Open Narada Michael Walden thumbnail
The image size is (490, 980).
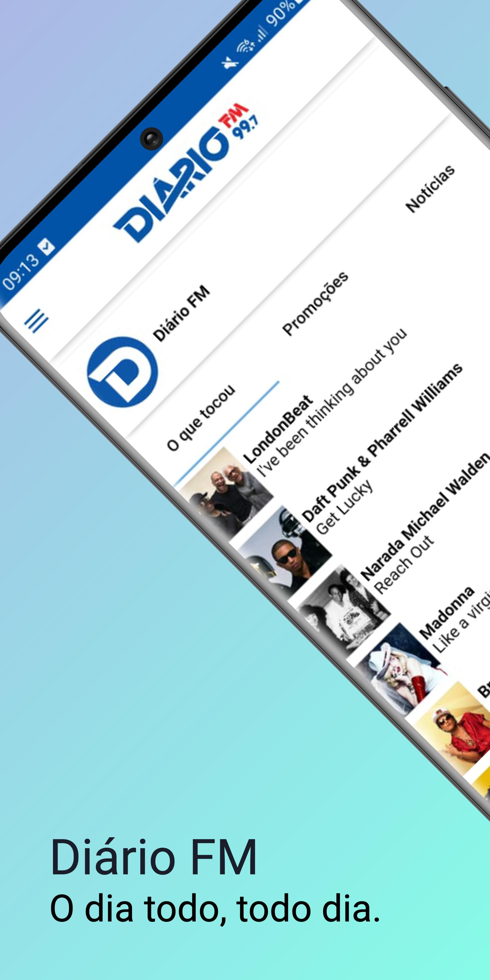[344, 611]
